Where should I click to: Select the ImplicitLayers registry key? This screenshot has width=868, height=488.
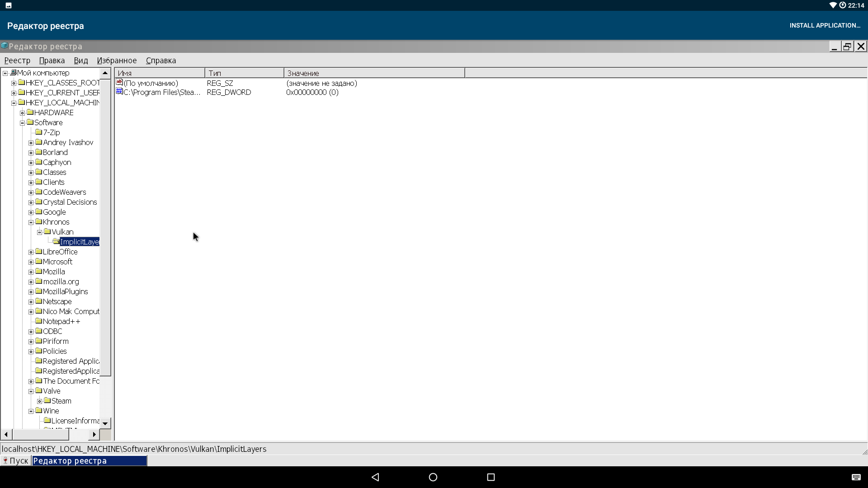[79, 241]
